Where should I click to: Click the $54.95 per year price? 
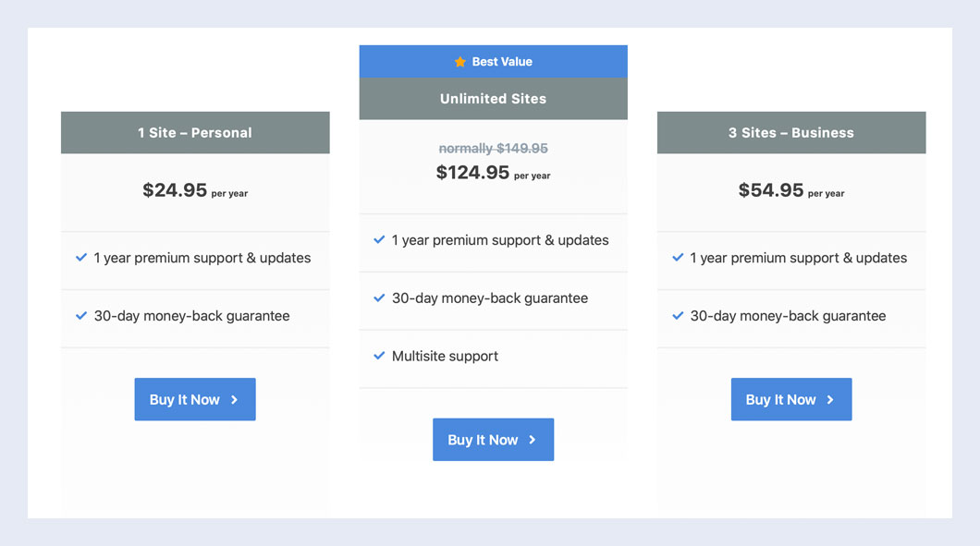tap(791, 190)
